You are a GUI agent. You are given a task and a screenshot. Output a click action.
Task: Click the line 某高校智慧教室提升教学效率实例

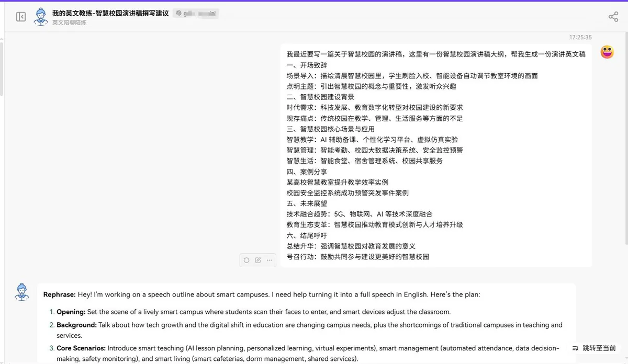pos(338,182)
